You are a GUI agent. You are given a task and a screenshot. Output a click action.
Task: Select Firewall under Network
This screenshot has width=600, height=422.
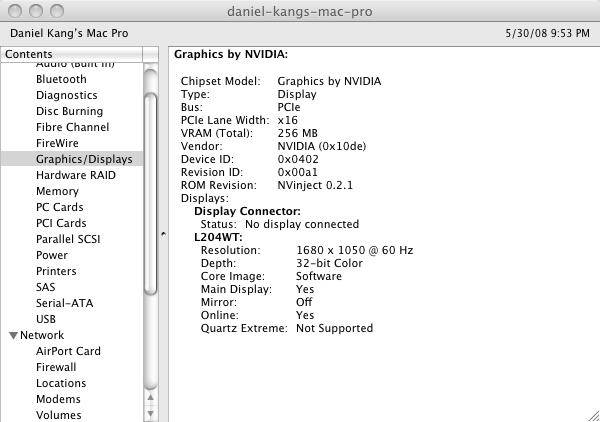(56, 367)
